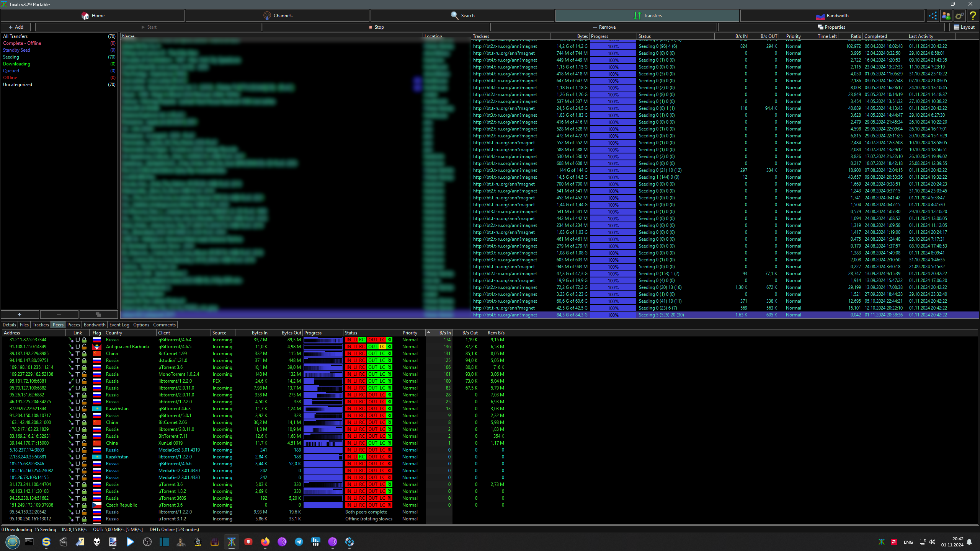Screen dimensions: 980x551
Task: Switch to the Event Log tab
Action: pos(119,325)
